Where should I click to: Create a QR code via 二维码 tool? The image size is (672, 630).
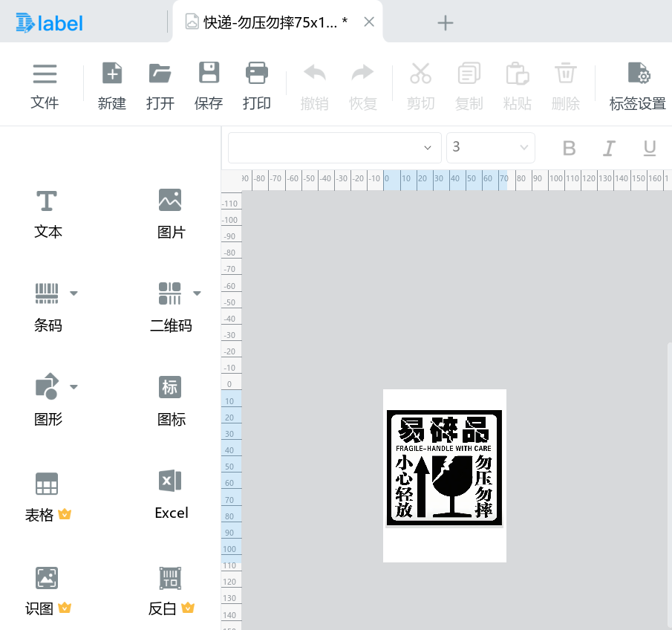pos(170,307)
